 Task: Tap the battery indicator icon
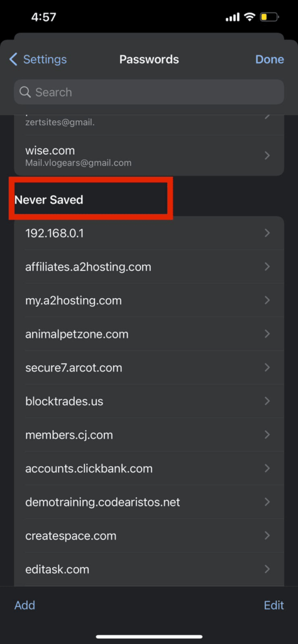click(x=270, y=17)
